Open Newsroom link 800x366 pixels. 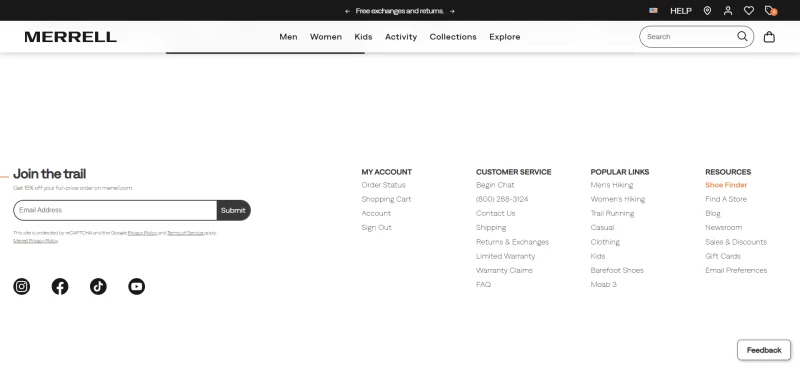[723, 228]
